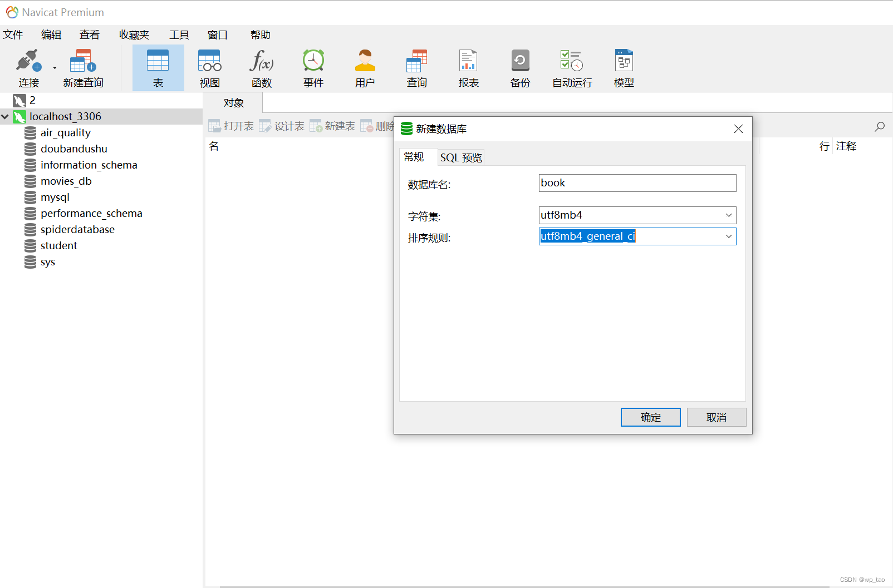Open the User toolbar icon
This screenshot has width=893, height=588.
pyautogui.click(x=365, y=68)
